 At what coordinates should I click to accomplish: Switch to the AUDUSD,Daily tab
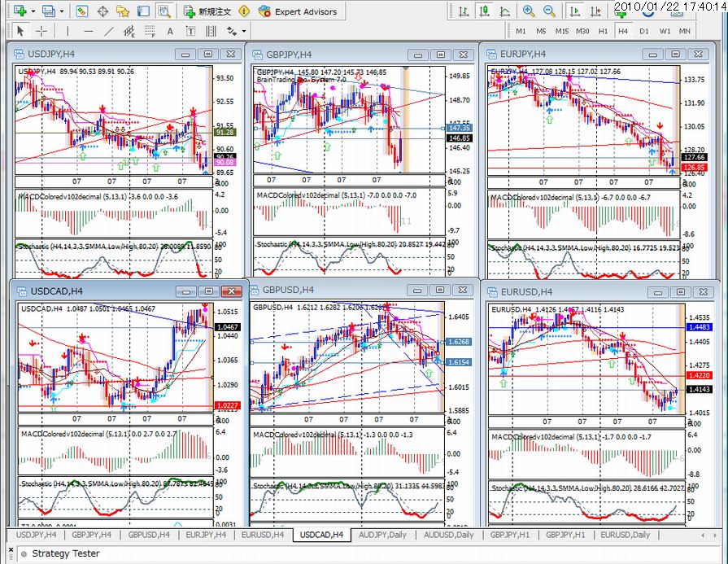(x=448, y=535)
